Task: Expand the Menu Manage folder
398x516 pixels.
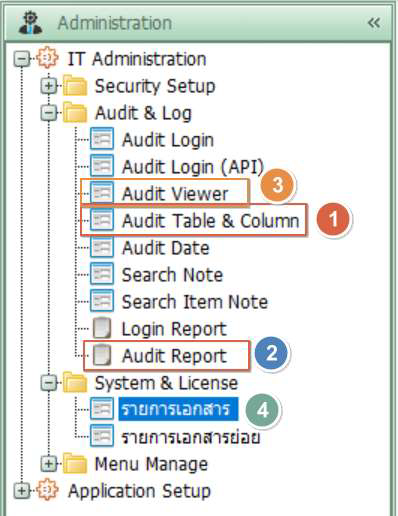Action: (49, 464)
